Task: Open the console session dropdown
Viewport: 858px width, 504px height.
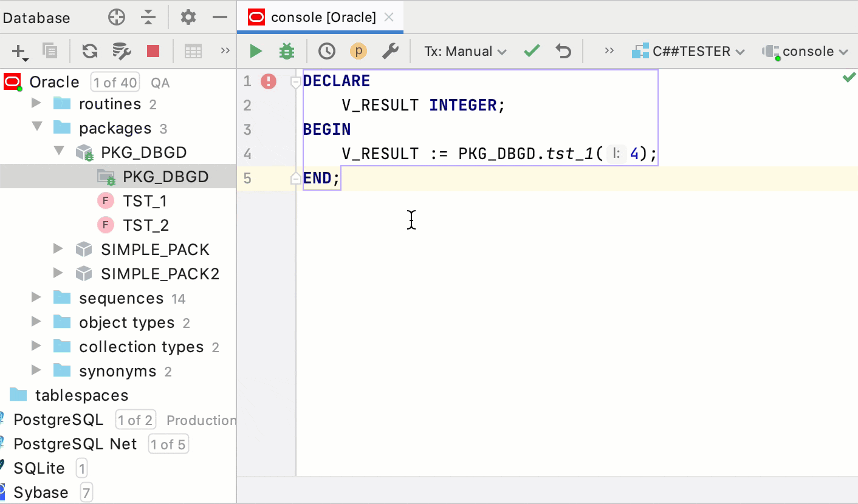Action: click(806, 52)
